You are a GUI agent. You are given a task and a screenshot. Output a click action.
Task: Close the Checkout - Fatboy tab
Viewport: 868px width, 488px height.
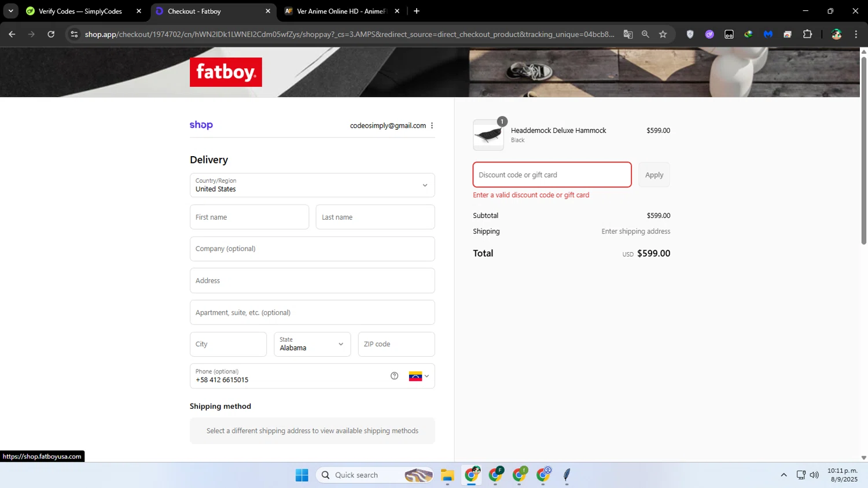point(268,11)
